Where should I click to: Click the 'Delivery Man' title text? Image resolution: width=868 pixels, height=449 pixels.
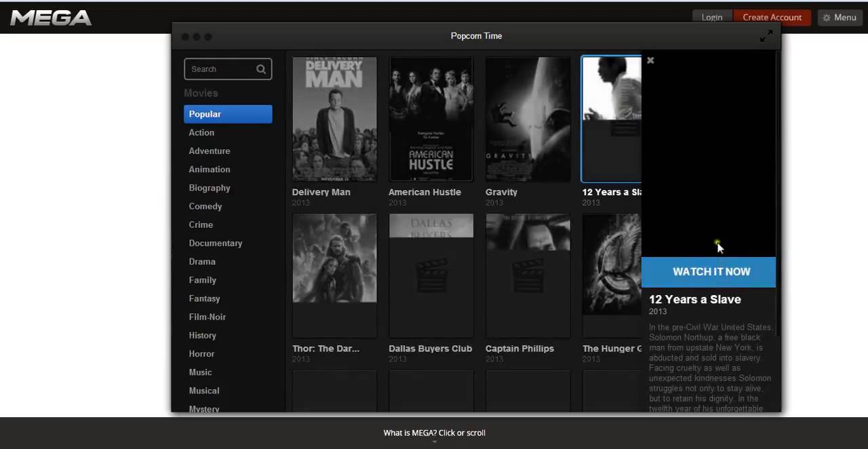[321, 192]
